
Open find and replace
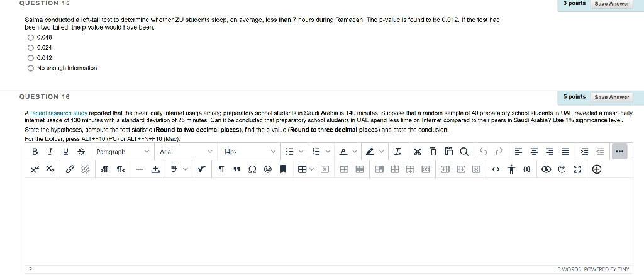click(x=464, y=152)
